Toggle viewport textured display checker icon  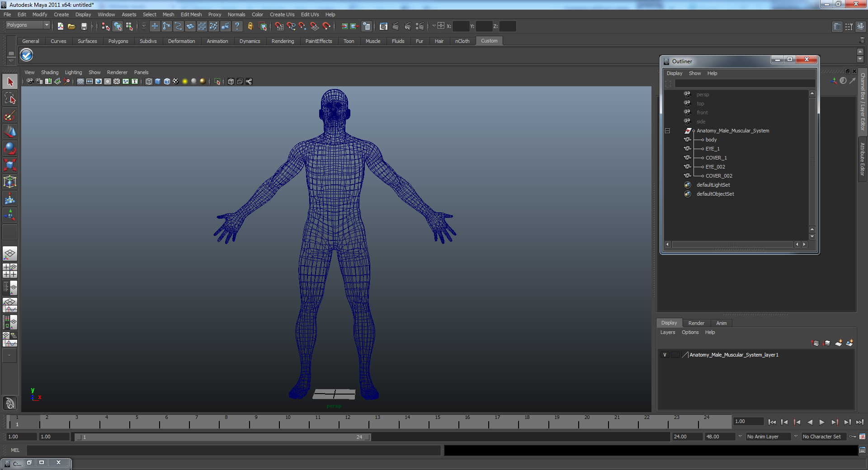(176, 81)
